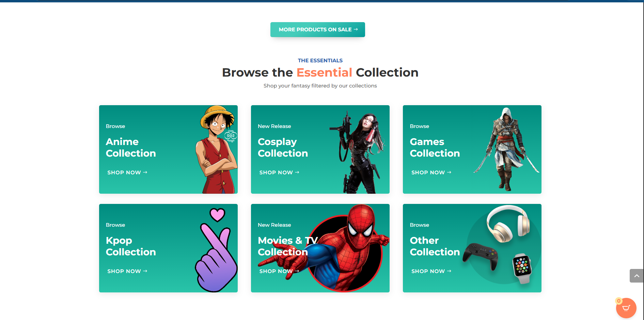Screen dimensions: 644x320
Task: Click the hooded assassin game character image
Action: (506, 149)
